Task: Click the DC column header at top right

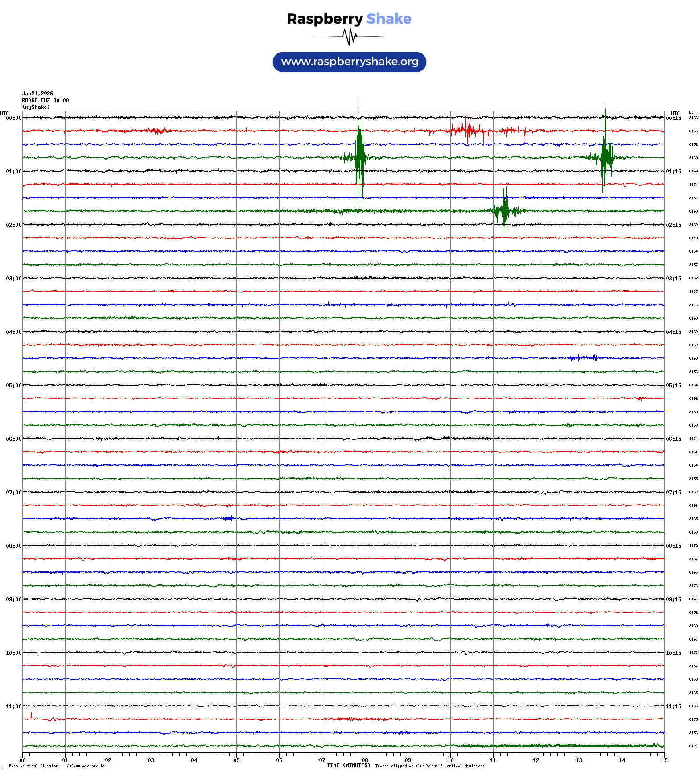Action: click(691, 112)
